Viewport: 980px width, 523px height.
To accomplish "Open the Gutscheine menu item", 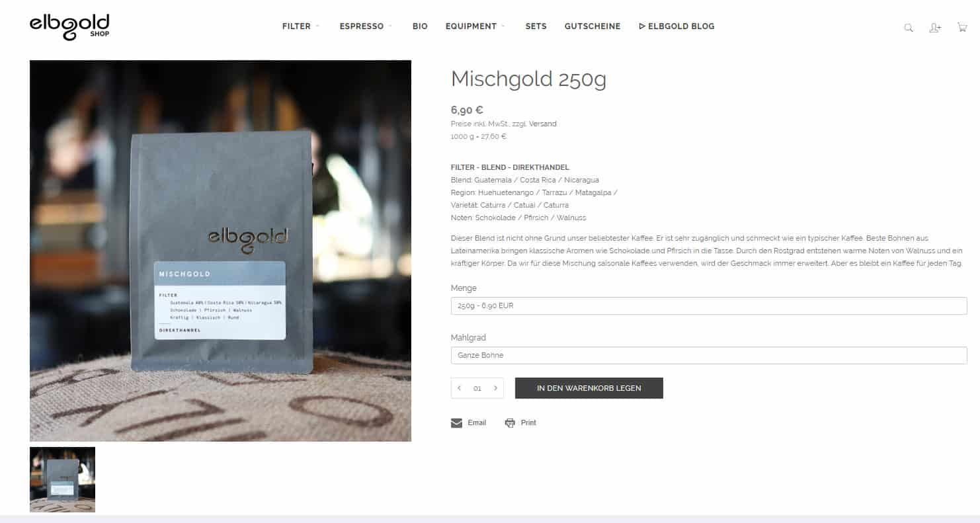I will (592, 26).
